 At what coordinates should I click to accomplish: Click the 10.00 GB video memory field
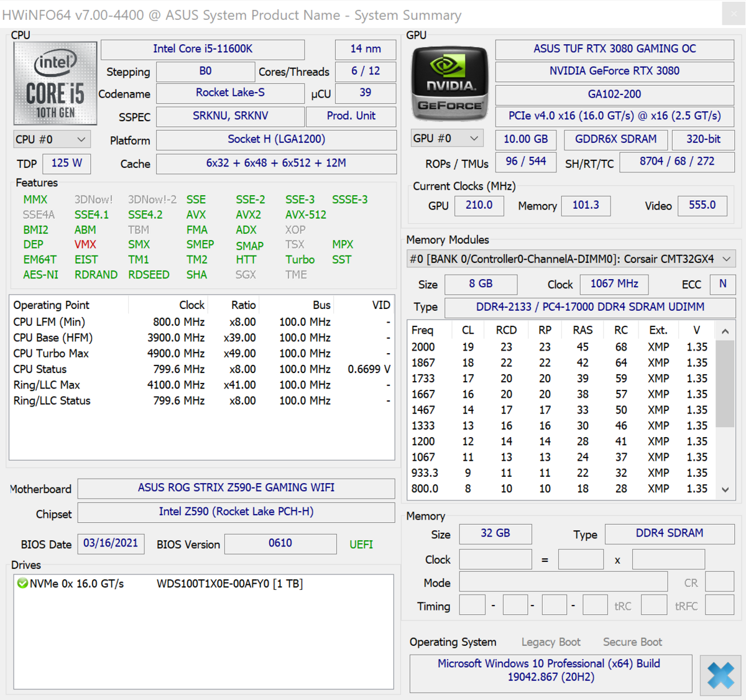click(x=526, y=139)
